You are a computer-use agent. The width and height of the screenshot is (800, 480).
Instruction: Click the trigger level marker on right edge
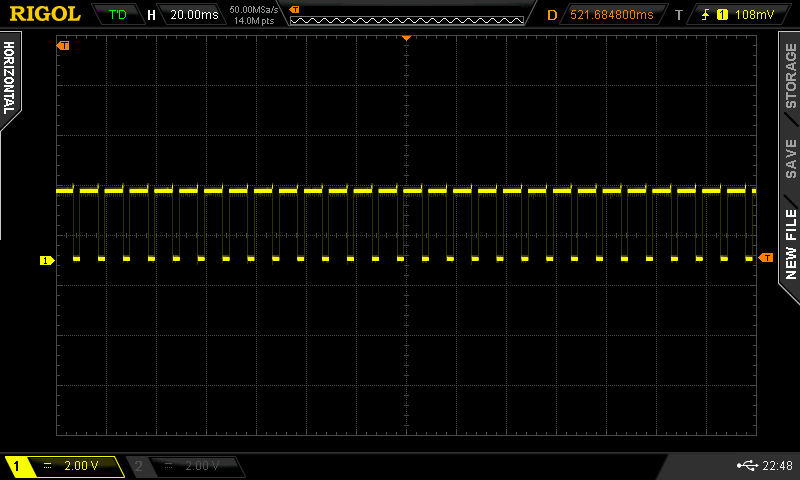[766, 258]
